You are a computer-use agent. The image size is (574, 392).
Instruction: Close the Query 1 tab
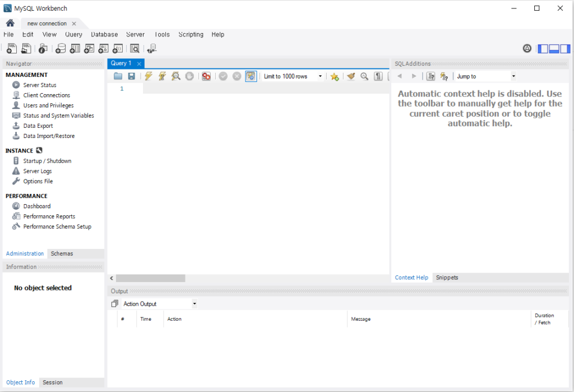coord(139,64)
